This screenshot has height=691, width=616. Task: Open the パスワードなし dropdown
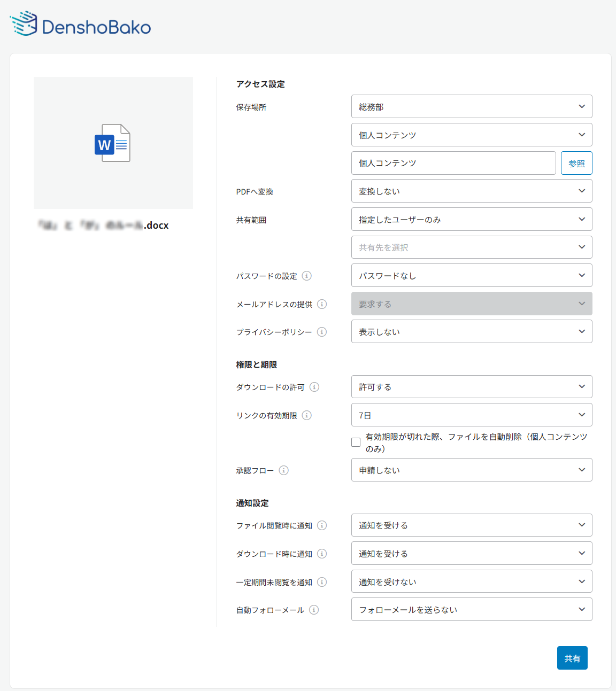point(472,275)
